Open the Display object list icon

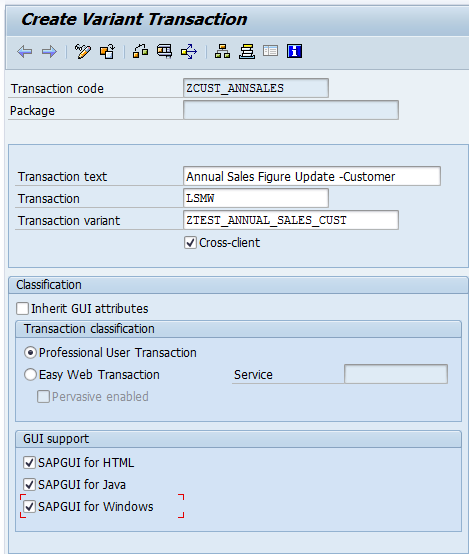pyautogui.click(x=222, y=51)
